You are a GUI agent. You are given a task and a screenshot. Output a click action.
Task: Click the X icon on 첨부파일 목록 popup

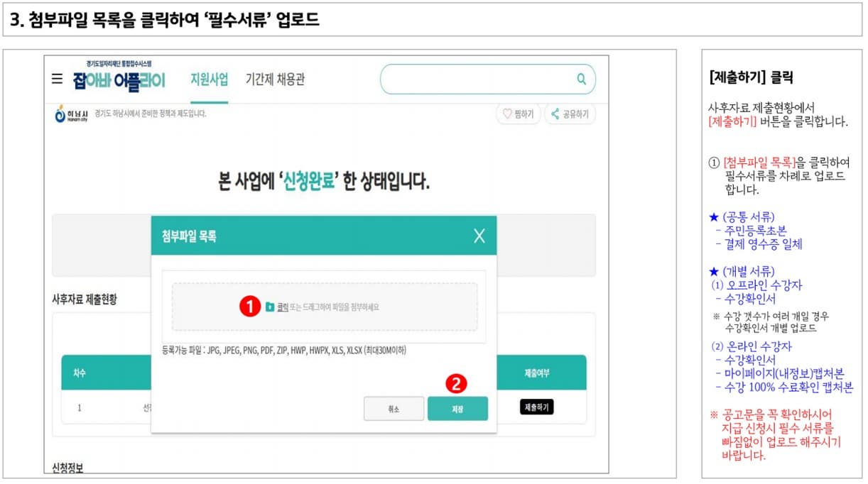click(x=481, y=235)
